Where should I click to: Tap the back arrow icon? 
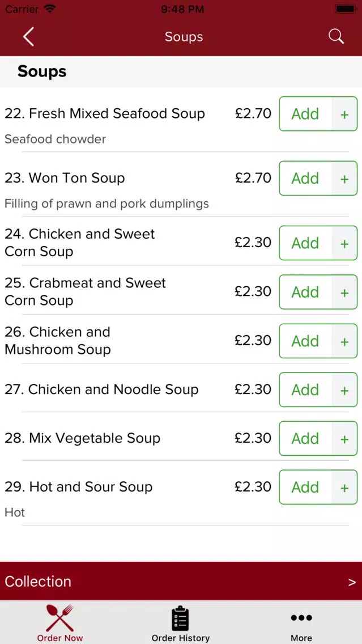tap(28, 36)
